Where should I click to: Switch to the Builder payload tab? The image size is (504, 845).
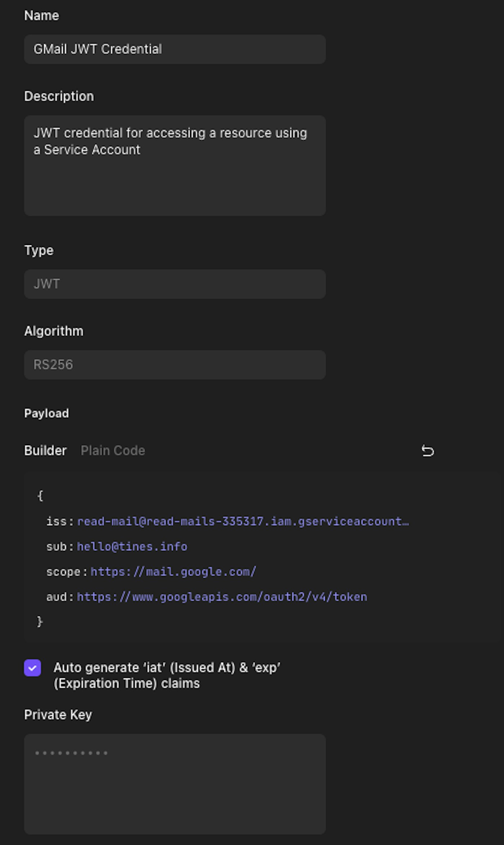point(45,451)
